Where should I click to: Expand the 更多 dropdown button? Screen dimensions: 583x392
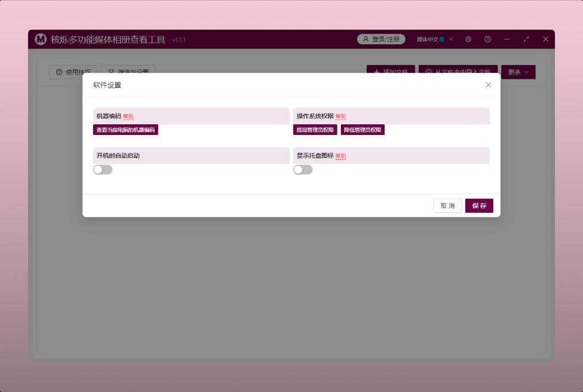pos(518,72)
